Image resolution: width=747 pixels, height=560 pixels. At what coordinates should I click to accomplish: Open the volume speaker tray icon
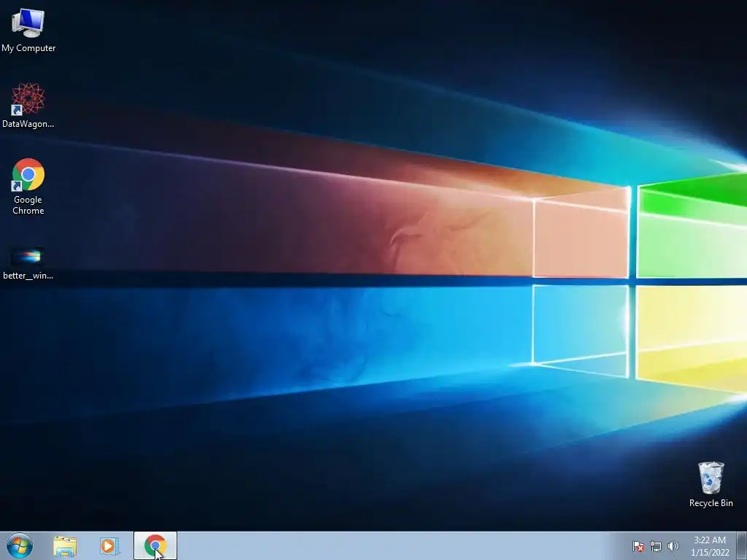coord(673,546)
